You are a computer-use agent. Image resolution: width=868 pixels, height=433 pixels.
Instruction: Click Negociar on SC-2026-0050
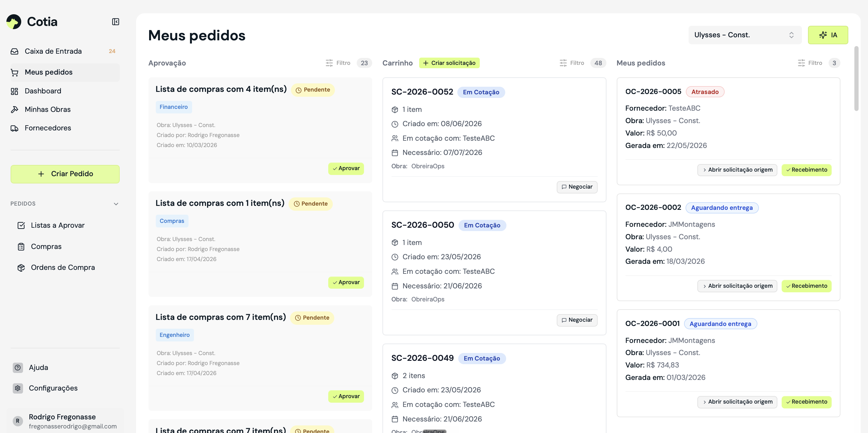click(577, 321)
